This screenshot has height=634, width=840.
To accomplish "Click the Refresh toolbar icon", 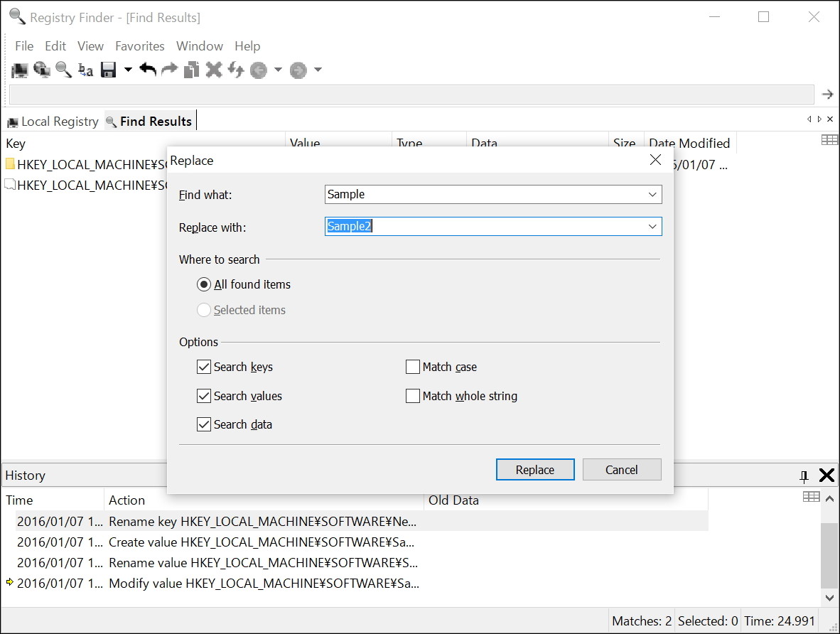I will point(236,70).
